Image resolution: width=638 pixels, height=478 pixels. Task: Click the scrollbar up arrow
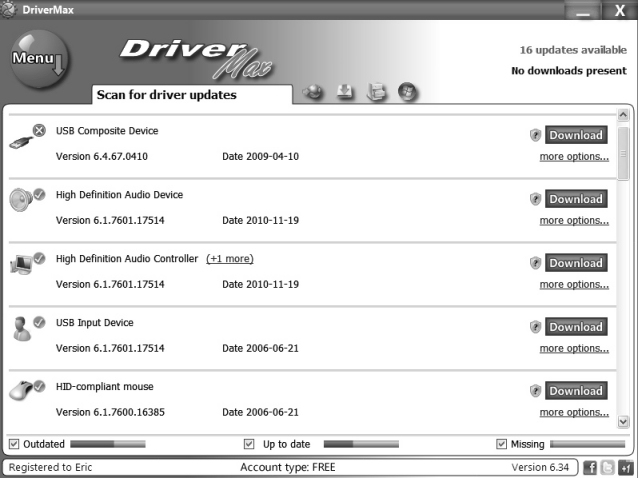pos(623,115)
